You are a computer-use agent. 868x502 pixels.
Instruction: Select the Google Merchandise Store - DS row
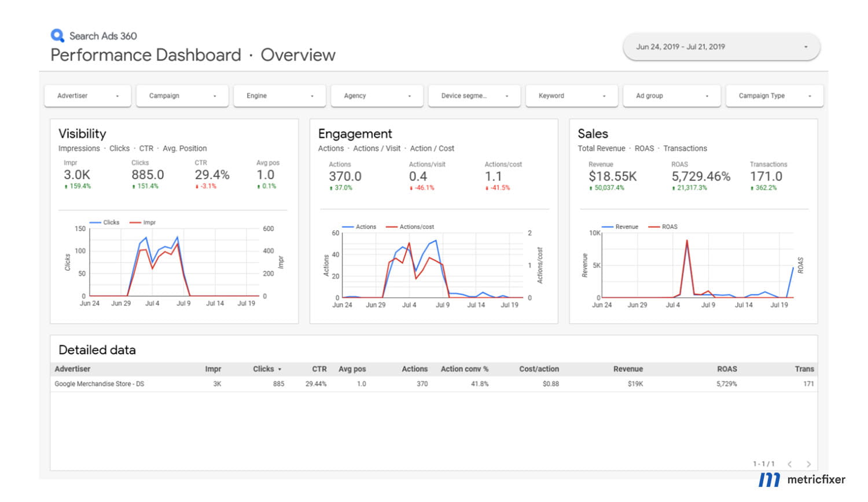click(x=433, y=384)
